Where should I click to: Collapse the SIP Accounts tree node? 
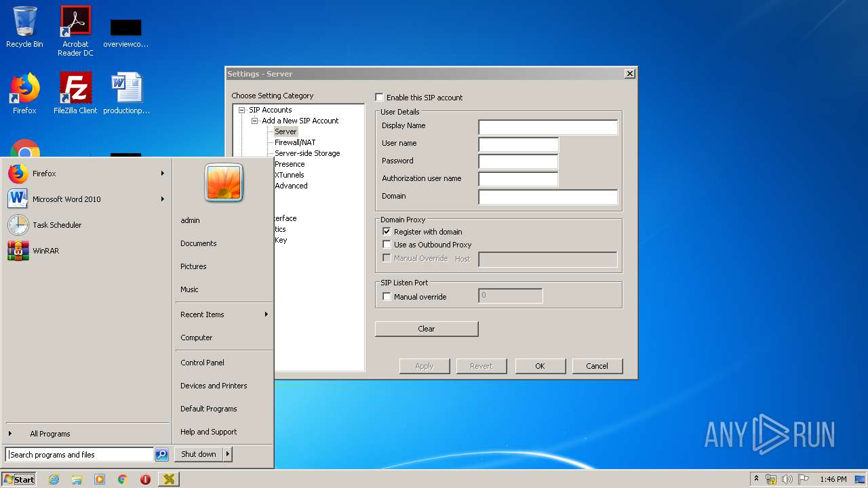point(241,110)
